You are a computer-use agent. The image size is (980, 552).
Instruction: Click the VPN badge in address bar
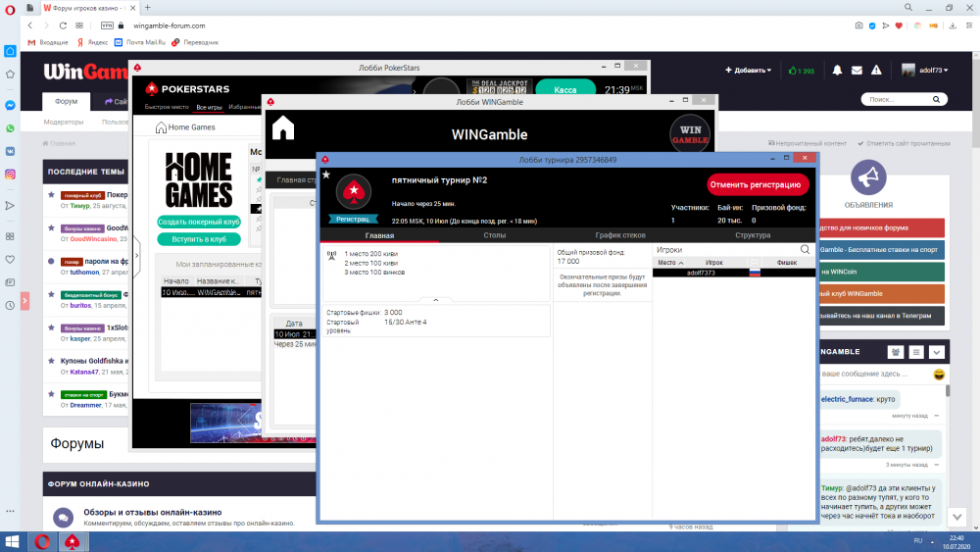click(108, 25)
